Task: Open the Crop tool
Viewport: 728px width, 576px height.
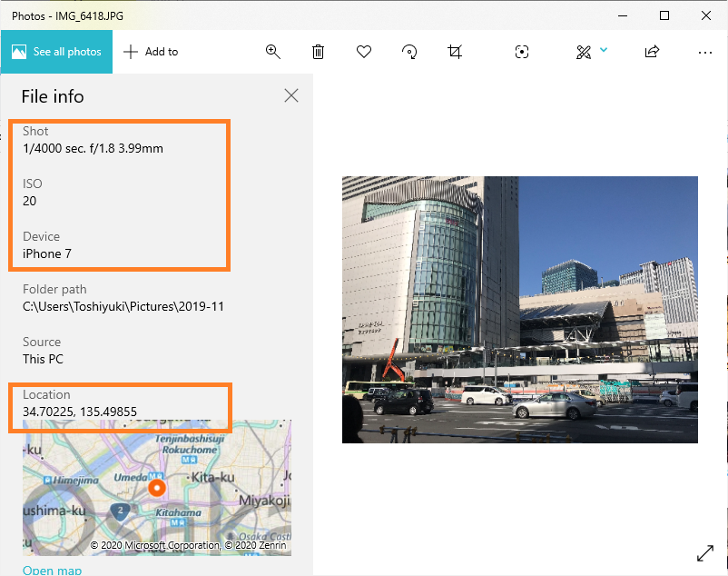Action: (x=455, y=52)
